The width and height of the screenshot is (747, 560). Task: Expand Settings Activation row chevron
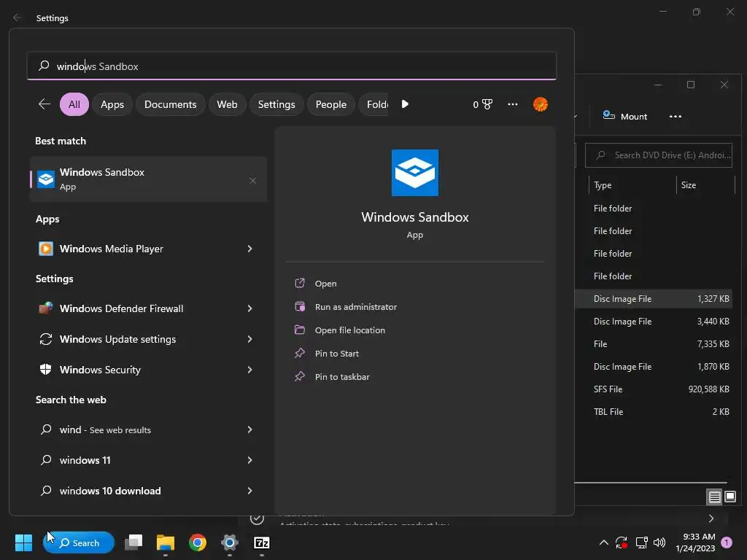711,518
